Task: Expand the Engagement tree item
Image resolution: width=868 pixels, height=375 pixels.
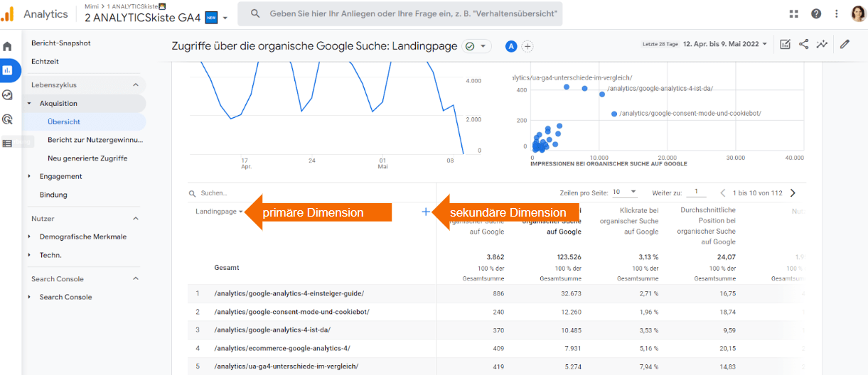Action: pyautogui.click(x=30, y=176)
